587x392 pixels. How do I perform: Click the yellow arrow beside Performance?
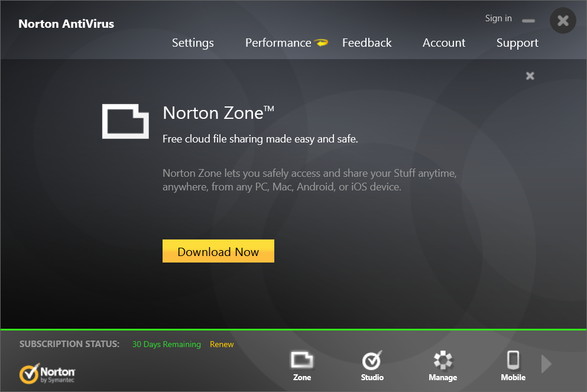tap(321, 43)
